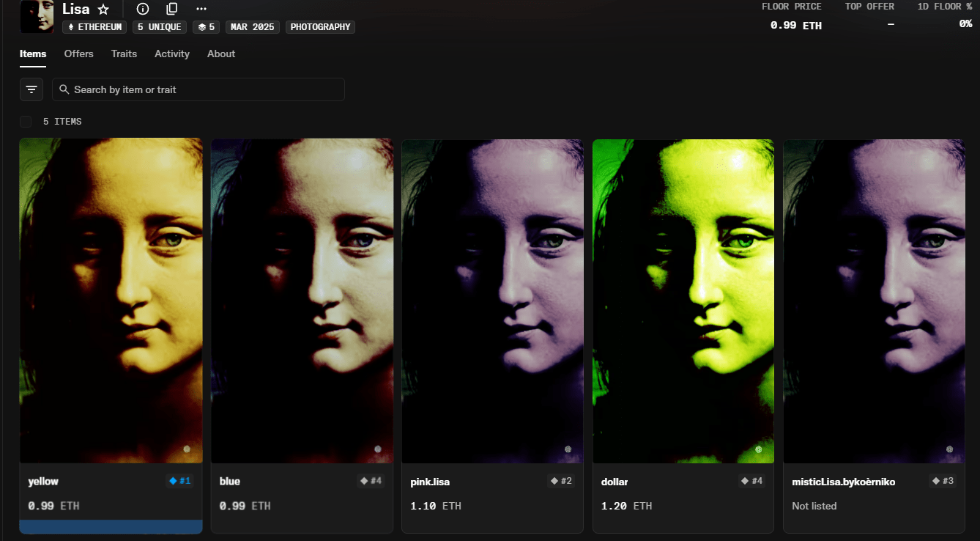Tick the select-all checkbox beside 5 ITEMS
This screenshot has height=541, width=980.
pyautogui.click(x=26, y=122)
